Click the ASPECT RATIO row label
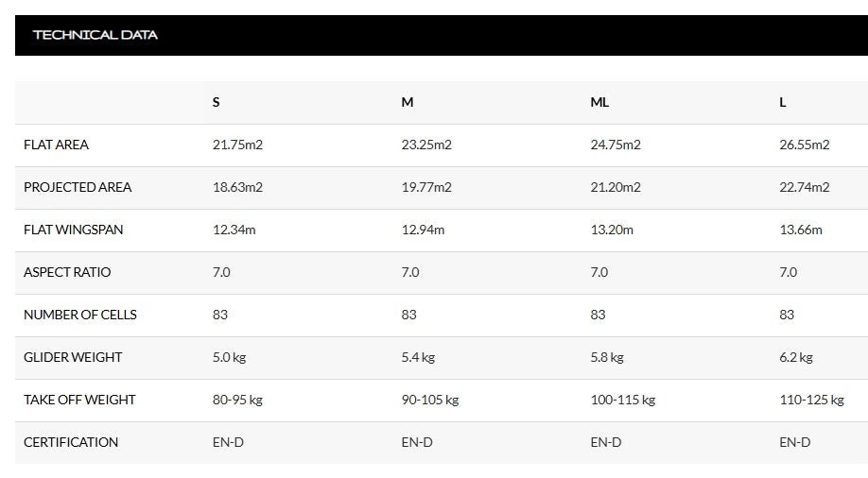This screenshot has height=478, width=868. [67, 272]
